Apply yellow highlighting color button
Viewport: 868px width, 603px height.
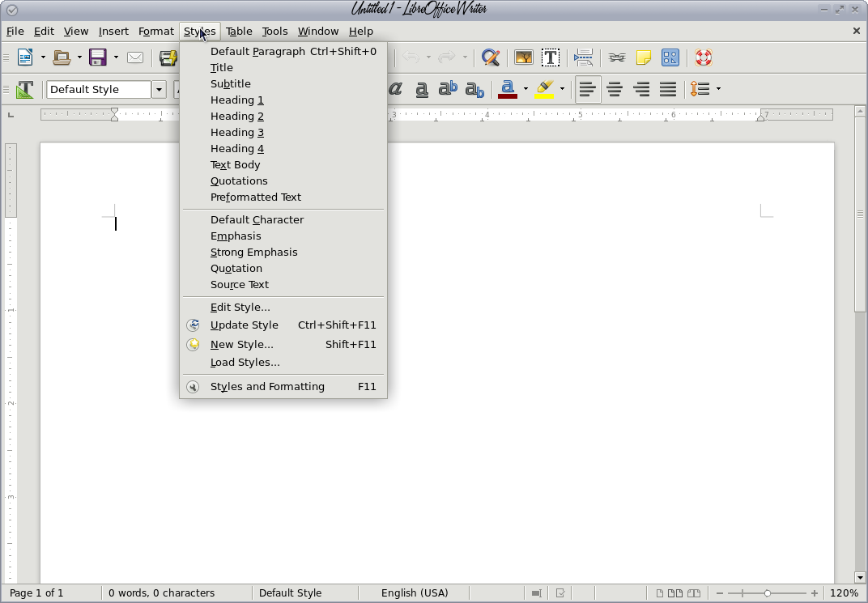(545, 89)
